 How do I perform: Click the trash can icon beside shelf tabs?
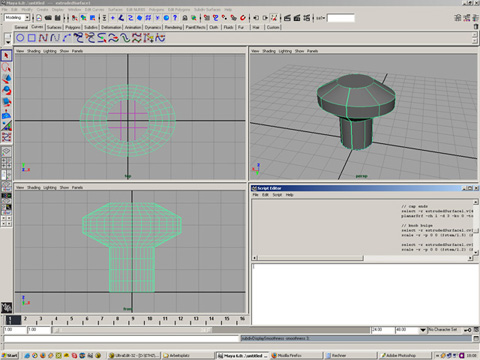click(476, 27)
